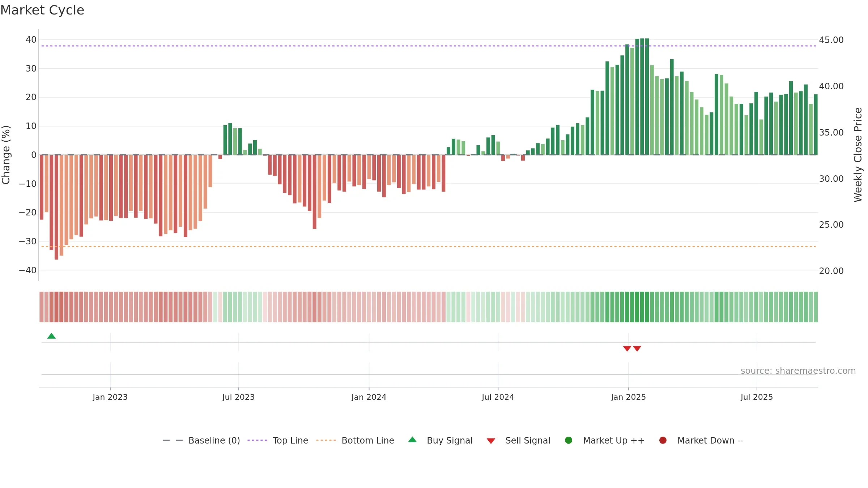Click the 40 percent change axis label
The width and height of the screenshot is (868, 488).
pos(31,40)
